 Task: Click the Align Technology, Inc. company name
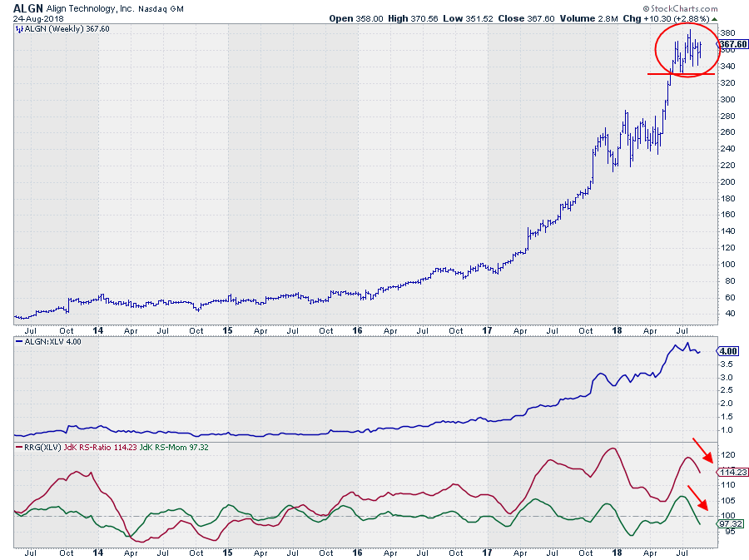90,8
